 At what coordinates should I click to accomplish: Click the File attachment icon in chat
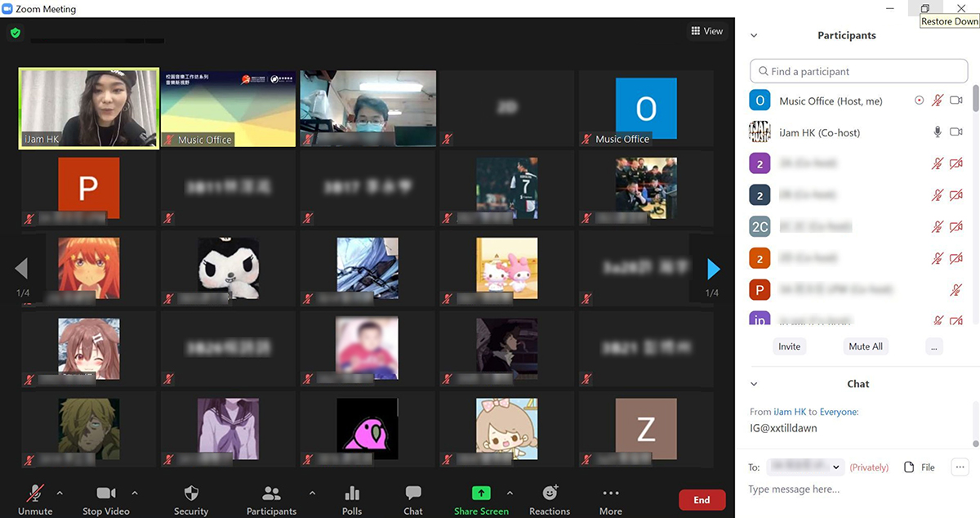coord(909,467)
